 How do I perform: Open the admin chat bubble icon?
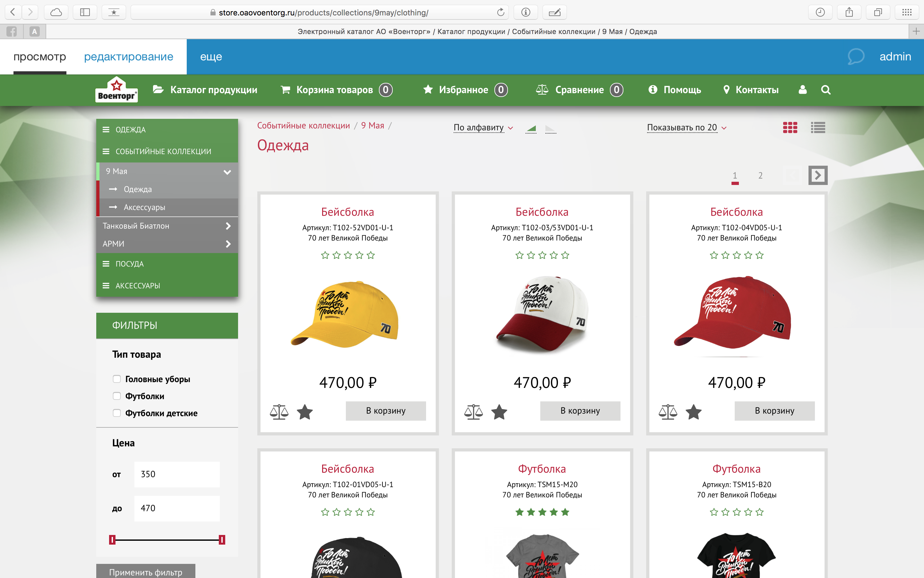tap(856, 57)
